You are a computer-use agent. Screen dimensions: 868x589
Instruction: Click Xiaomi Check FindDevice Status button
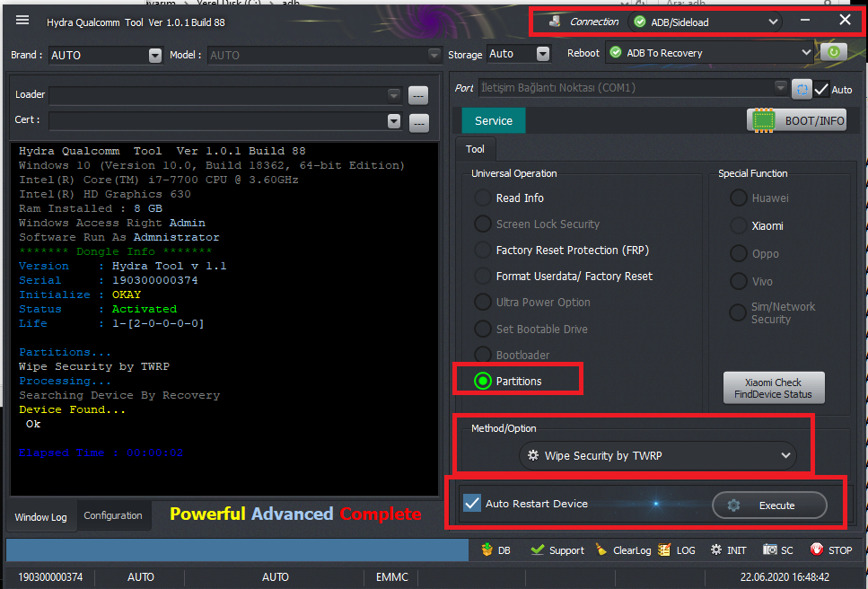click(x=774, y=388)
